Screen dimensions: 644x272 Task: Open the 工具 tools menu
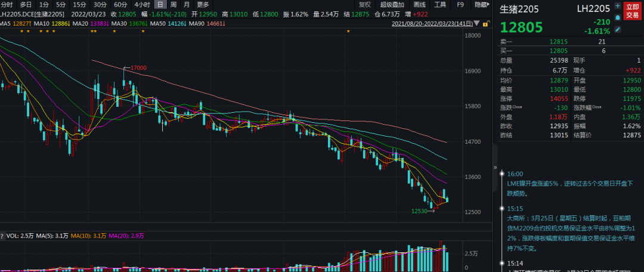[440, 5]
